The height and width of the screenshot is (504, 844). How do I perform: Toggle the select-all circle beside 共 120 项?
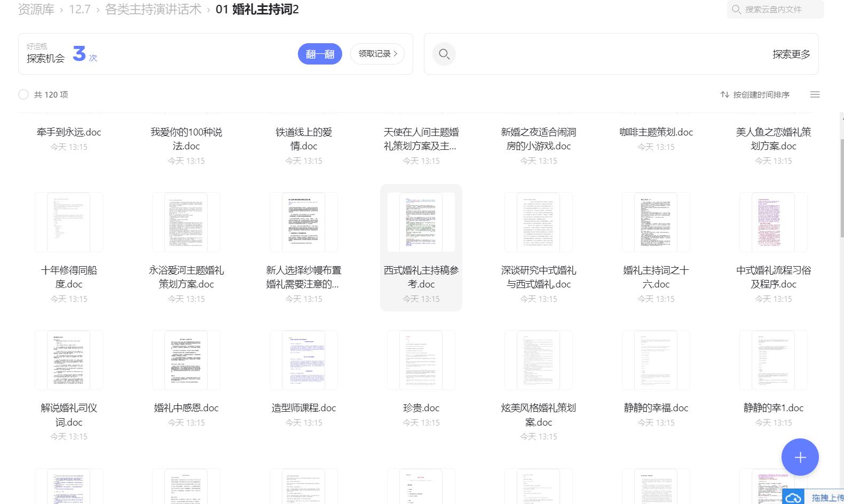click(x=23, y=94)
